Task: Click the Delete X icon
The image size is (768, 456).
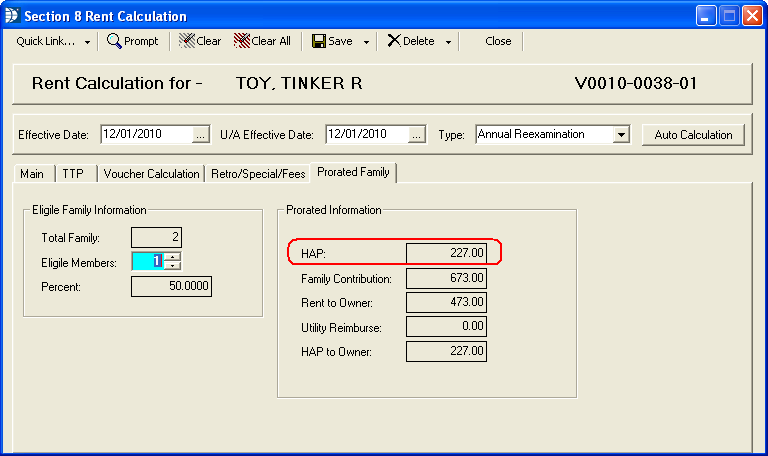Action: coord(394,41)
